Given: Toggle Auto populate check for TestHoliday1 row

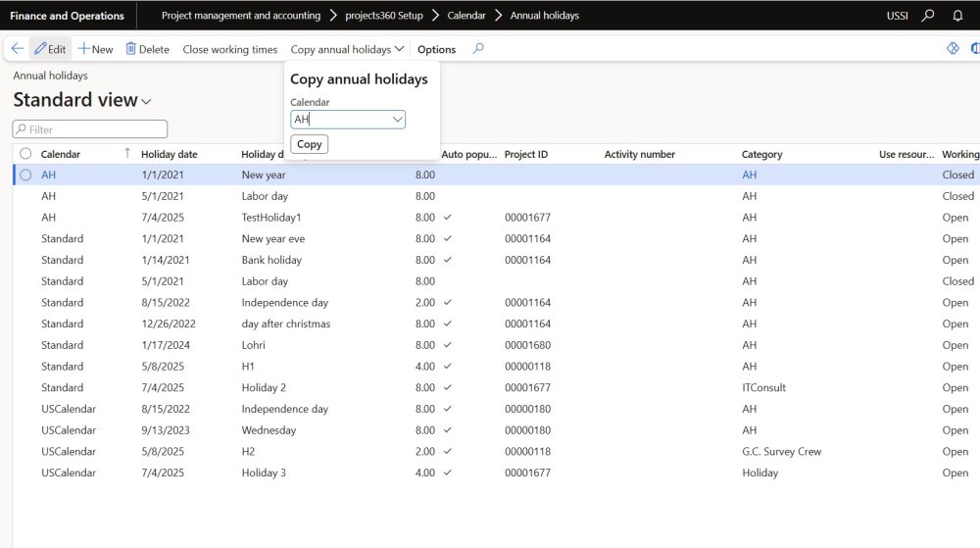Looking at the screenshot, I should pos(448,218).
